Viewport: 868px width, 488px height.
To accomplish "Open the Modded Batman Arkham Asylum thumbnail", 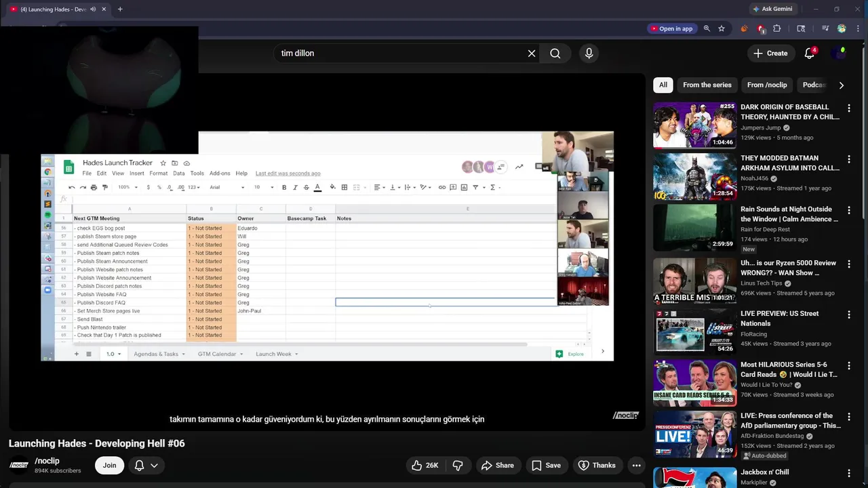I will 694,176.
